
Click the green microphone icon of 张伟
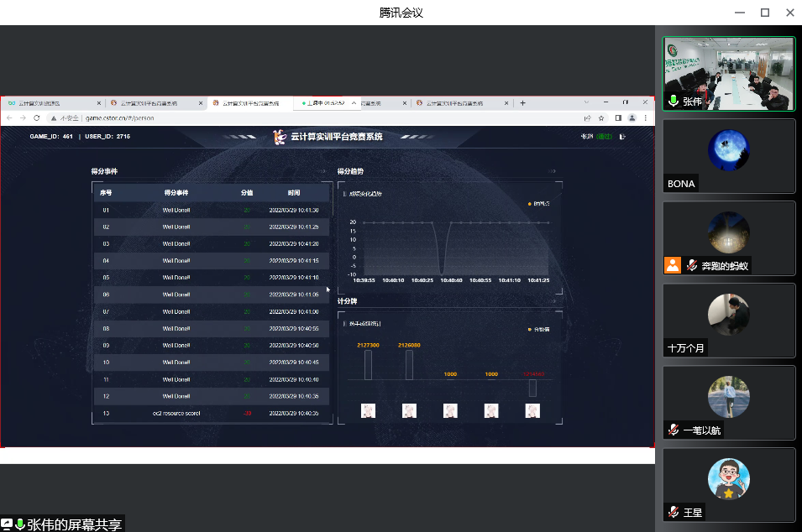[673, 102]
